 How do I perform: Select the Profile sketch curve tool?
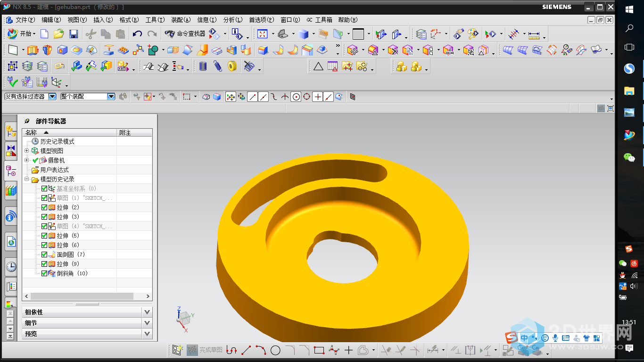coord(231,350)
